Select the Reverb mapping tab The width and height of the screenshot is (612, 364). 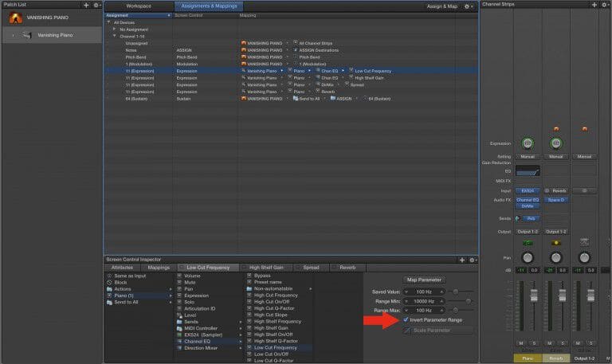[x=347, y=268]
